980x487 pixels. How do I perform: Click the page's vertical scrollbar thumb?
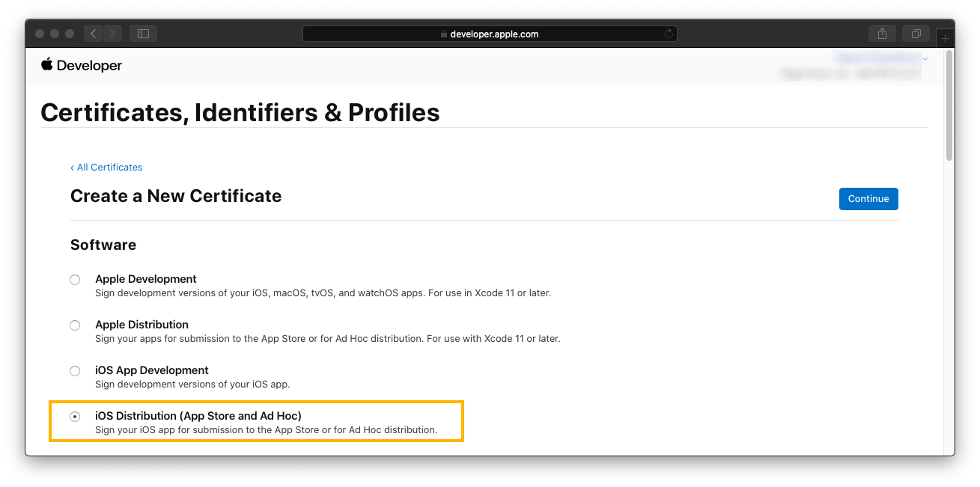(949, 105)
